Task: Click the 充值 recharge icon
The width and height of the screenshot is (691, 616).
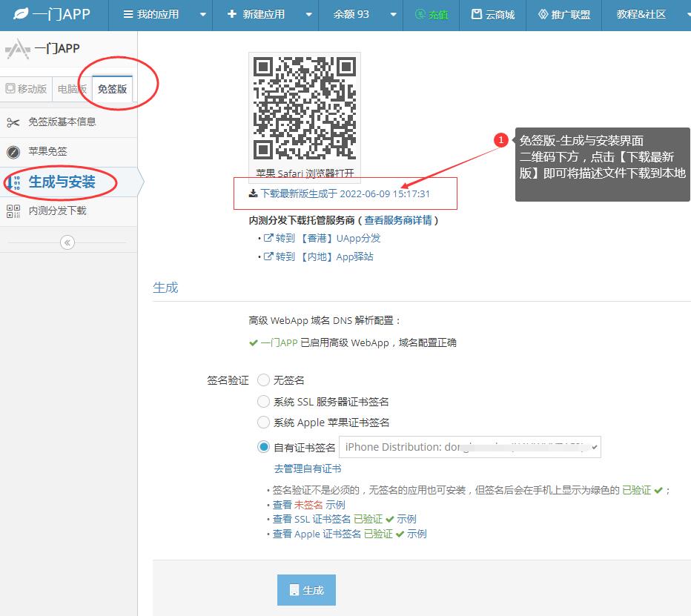Action: pos(421,15)
